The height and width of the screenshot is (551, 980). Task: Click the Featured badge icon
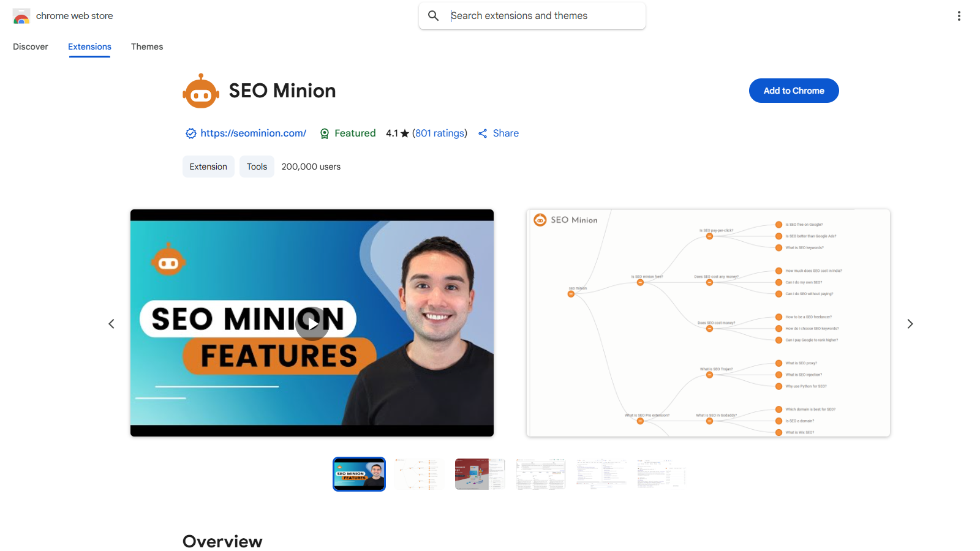324,133
